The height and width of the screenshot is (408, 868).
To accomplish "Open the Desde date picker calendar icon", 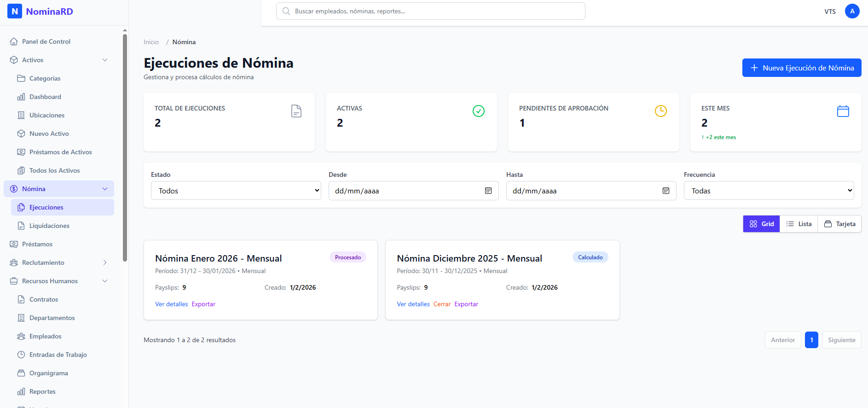I will [x=488, y=191].
